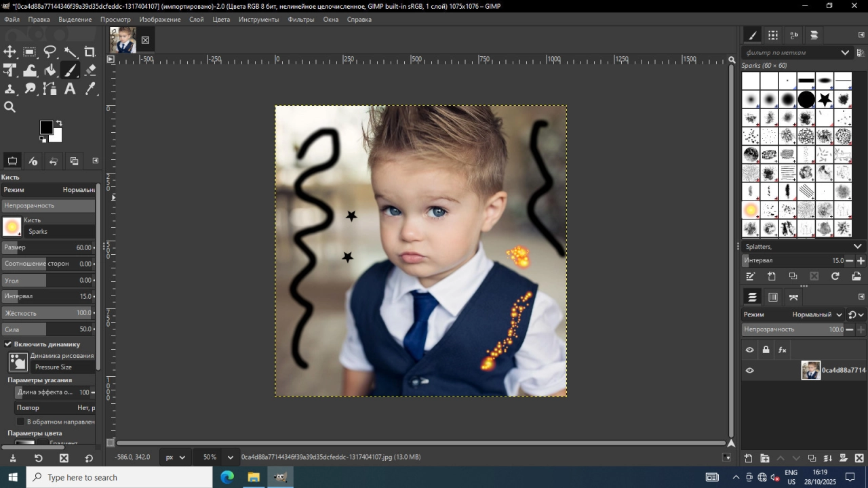
Task: Open the px units dropdown in status bar
Action: 174,457
